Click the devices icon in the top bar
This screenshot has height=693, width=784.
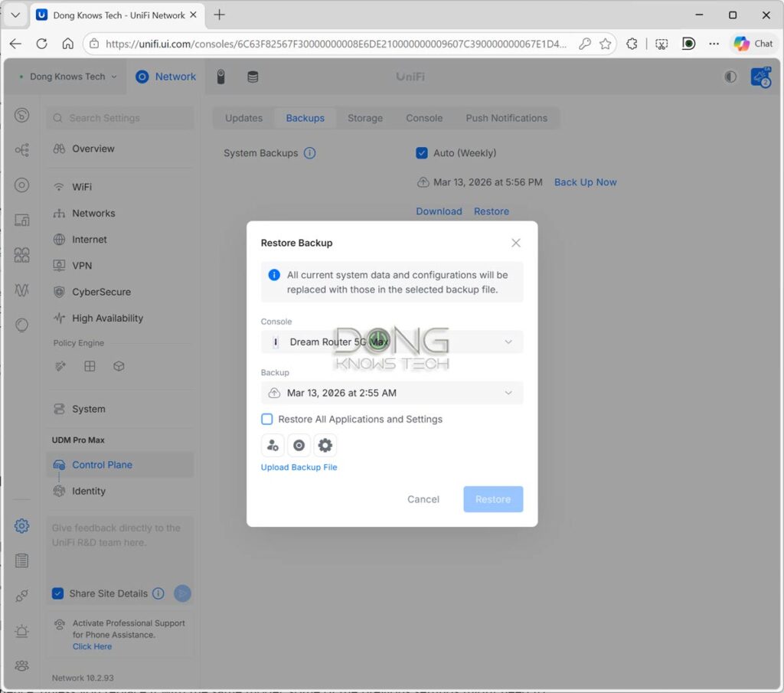(x=222, y=77)
